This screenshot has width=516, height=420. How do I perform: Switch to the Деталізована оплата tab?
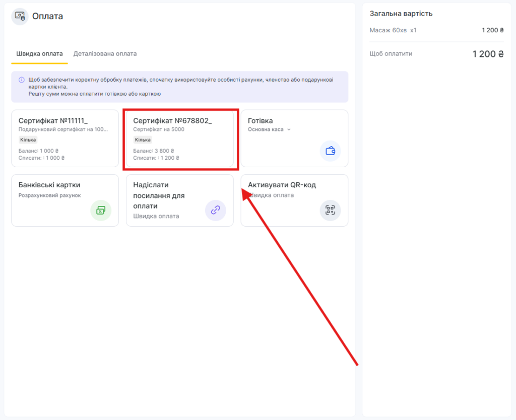[x=105, y=53]
